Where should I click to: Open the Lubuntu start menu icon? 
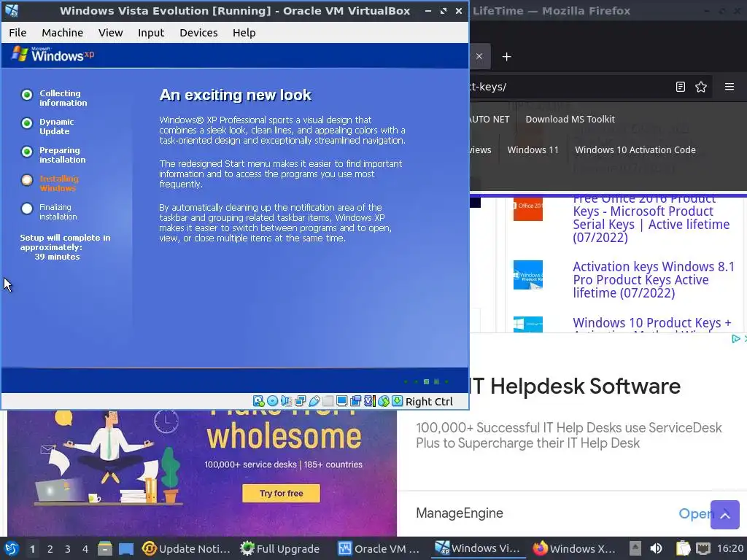pos(11,548)
